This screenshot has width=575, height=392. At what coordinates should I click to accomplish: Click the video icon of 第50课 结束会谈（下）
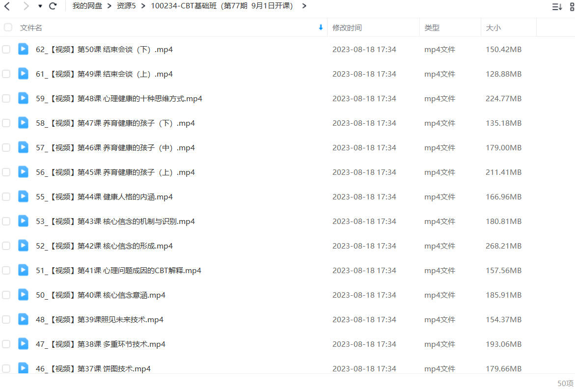pos(23,49)
